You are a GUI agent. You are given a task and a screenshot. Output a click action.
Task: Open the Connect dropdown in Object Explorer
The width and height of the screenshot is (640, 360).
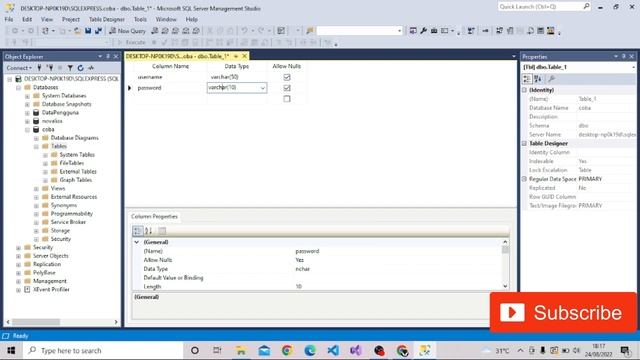pos(19,68)
